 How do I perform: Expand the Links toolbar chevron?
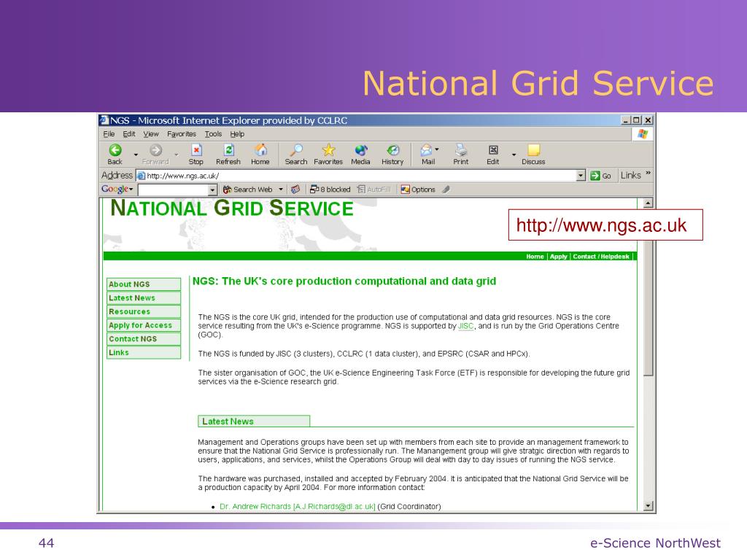tap(648, 173)
